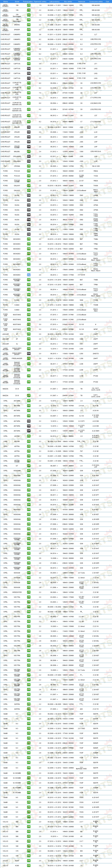The height and width of the screenshot is (868, 112).
Task: Click the fuel icon in the JAGUAR XJ row
Action: point(29,344)
